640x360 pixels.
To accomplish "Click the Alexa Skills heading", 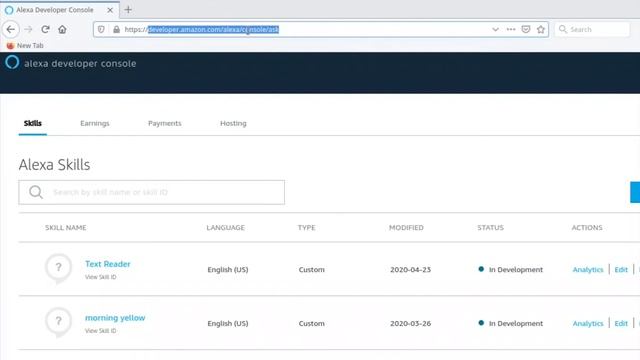I will (x=54, y=164).
